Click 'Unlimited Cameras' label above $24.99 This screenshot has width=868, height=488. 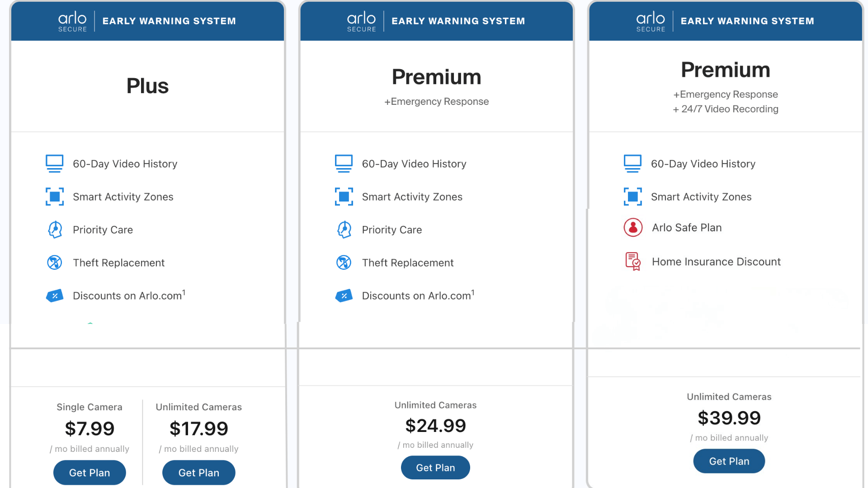point(435,405)
